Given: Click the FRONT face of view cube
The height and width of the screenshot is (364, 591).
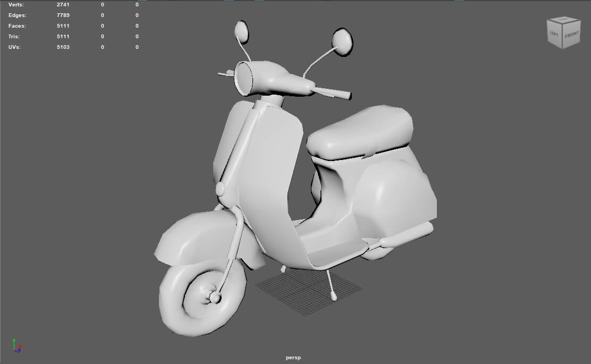Looking at the screenshot, I should point(572,36).
